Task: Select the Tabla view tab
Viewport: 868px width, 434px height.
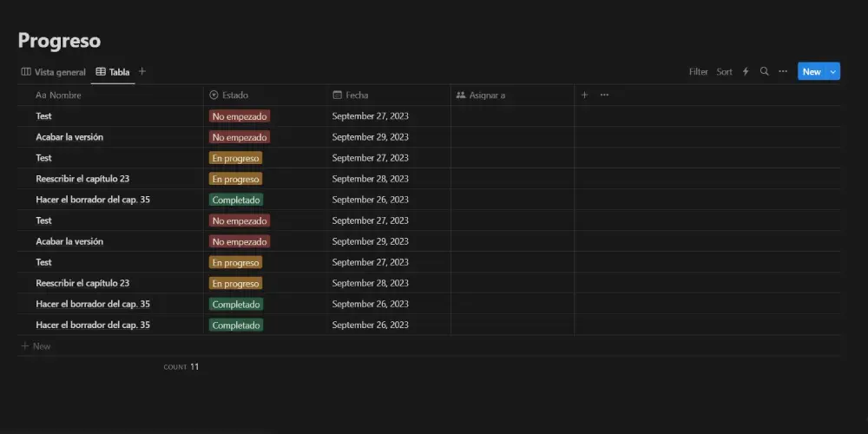Action: coord(113,72)
